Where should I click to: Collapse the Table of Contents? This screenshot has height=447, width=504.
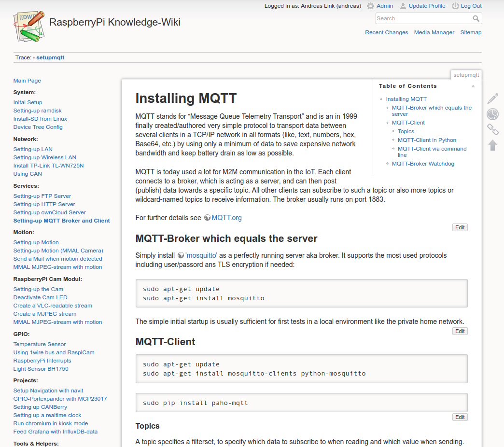click(x=473, y=86)
